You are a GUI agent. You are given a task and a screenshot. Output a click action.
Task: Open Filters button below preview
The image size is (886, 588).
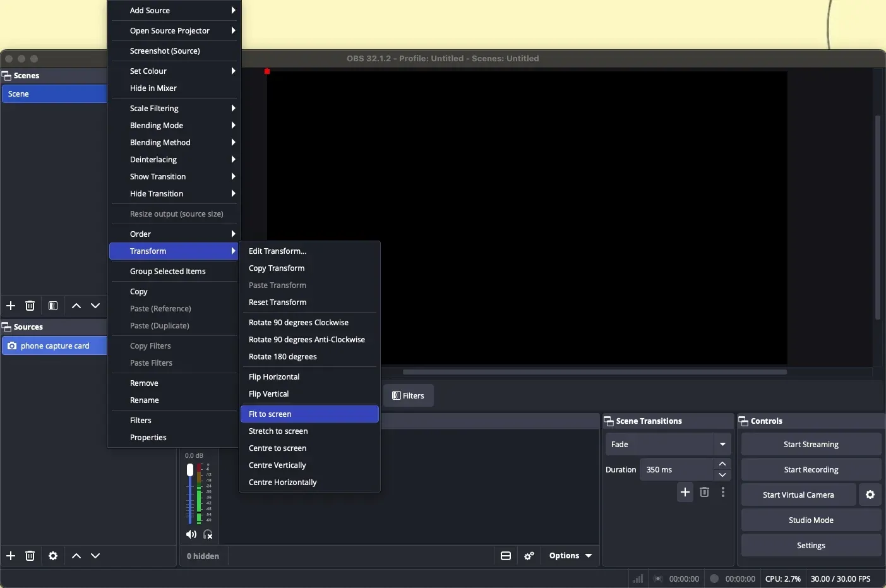tap(409, 396)
